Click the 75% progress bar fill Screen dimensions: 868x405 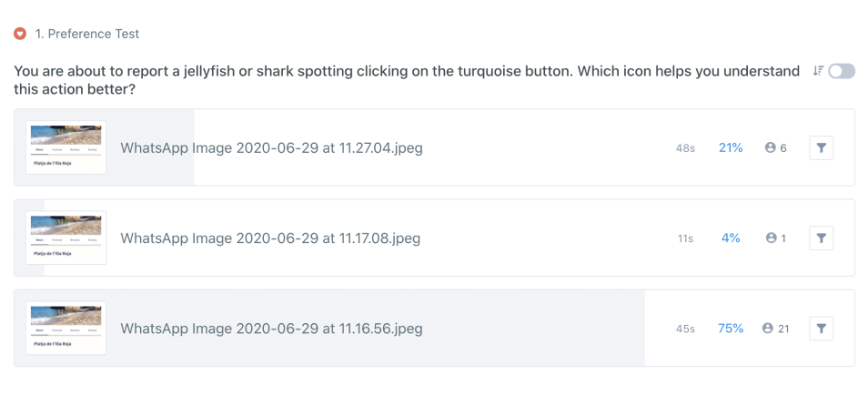329,328
